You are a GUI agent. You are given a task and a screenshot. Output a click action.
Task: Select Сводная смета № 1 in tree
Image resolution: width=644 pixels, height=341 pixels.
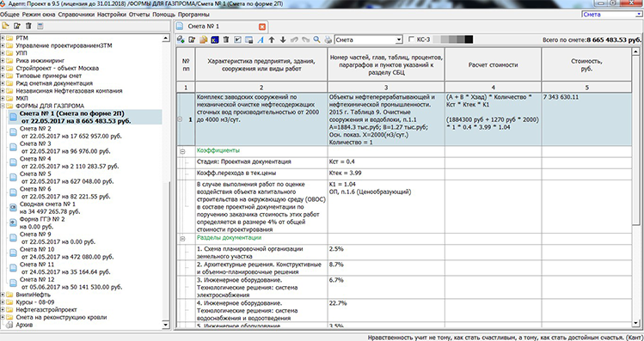(x=47, y=204)
